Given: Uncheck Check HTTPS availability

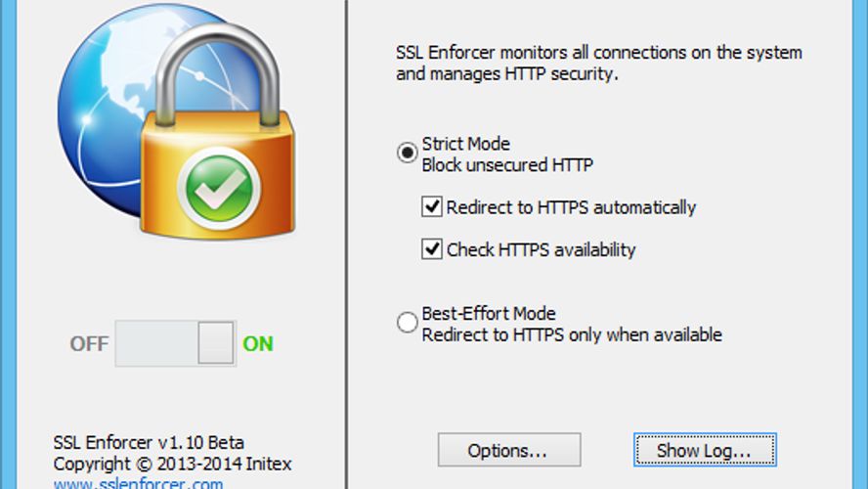Looking at the screenshot, I should click(431, 249).
